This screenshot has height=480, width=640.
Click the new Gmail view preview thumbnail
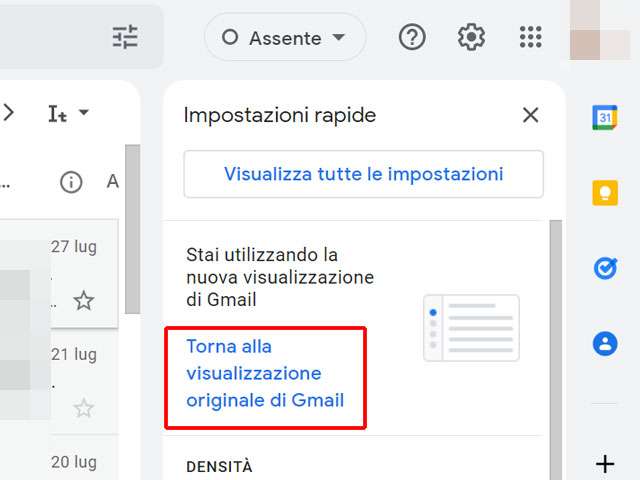(x=471, y=328)
